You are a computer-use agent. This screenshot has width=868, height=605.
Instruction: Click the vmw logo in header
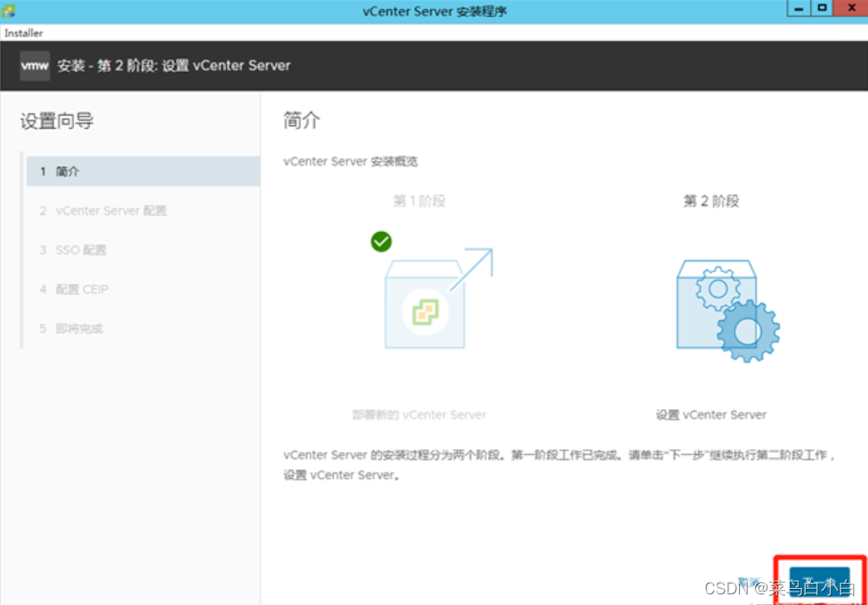pos(35,66)
